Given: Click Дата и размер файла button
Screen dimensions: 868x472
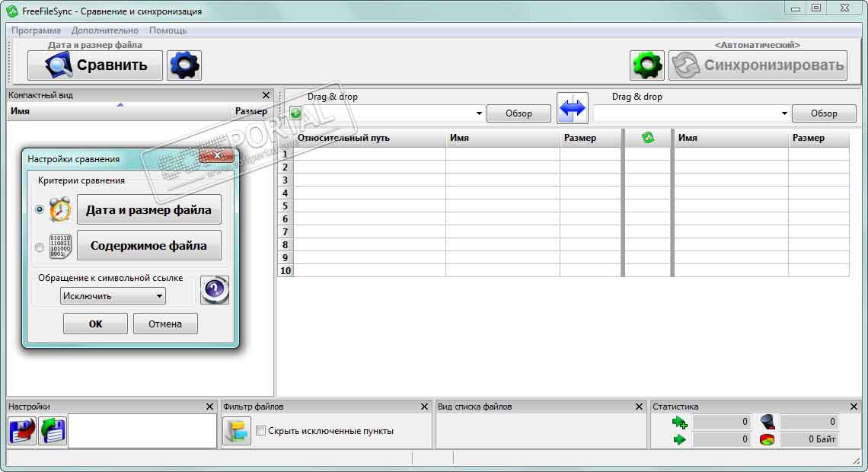Looking at the screenshot, I should pos(149,209).
